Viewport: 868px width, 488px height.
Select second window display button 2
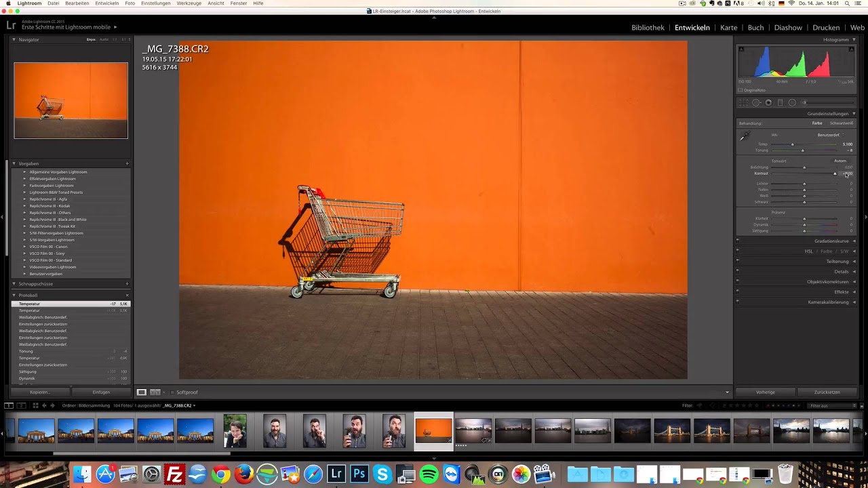point(21,405)
